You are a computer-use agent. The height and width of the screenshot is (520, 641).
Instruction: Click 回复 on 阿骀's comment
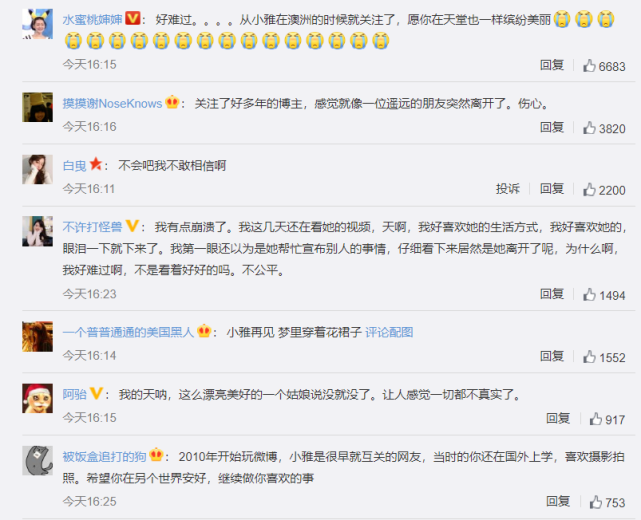tap(558, 418)
